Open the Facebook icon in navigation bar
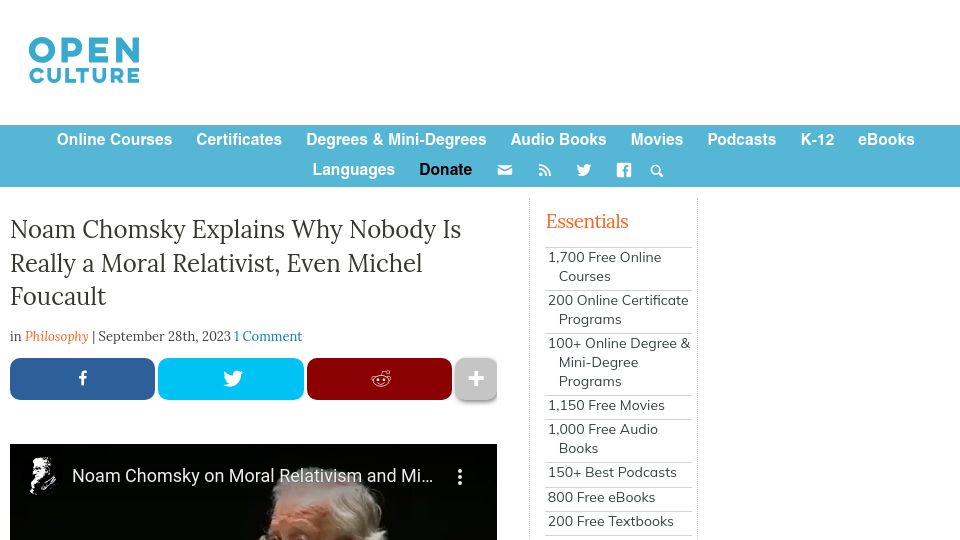Viewport: 960px width, 540px height. pyautogui.click(x=623, y=170)
